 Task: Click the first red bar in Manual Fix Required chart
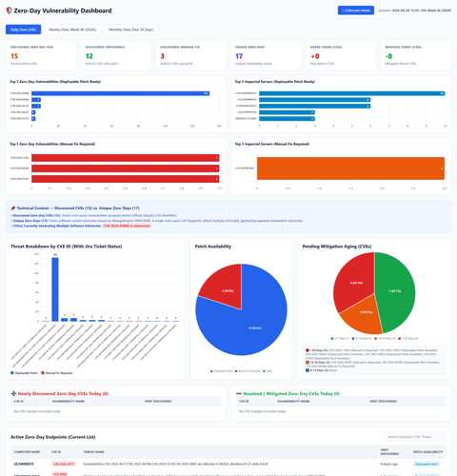pyautogui.click(x=126, y=158)
